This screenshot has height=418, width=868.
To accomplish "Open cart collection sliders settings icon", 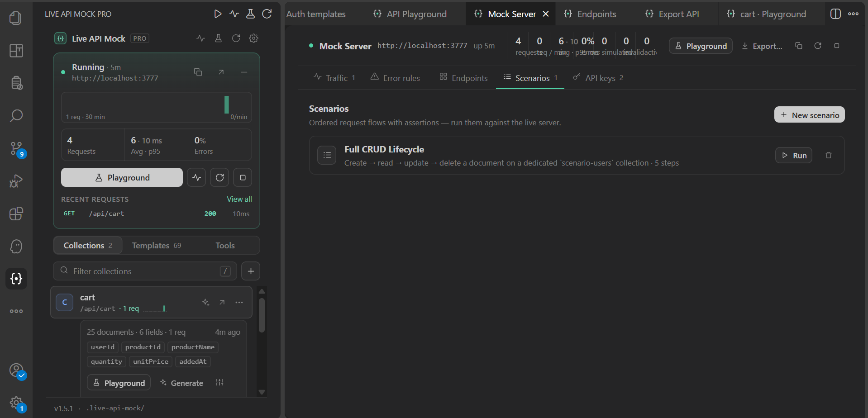I will pos(219,383).
